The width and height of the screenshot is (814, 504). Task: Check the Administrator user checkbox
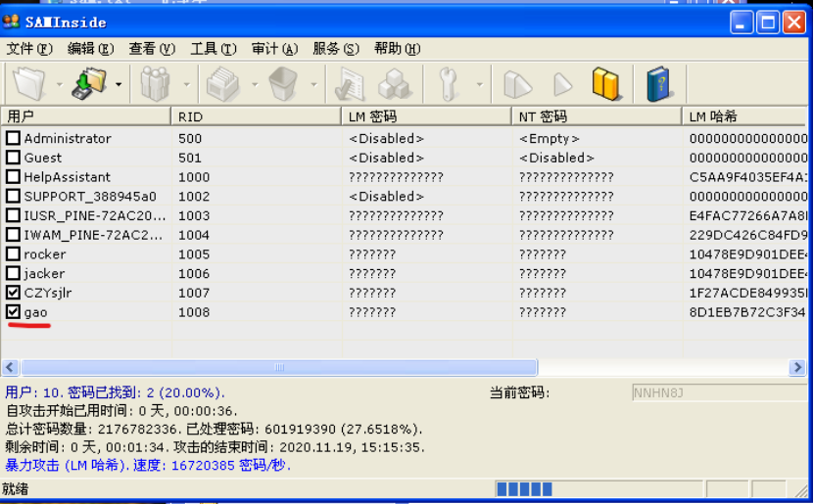[x=13, y=138]
